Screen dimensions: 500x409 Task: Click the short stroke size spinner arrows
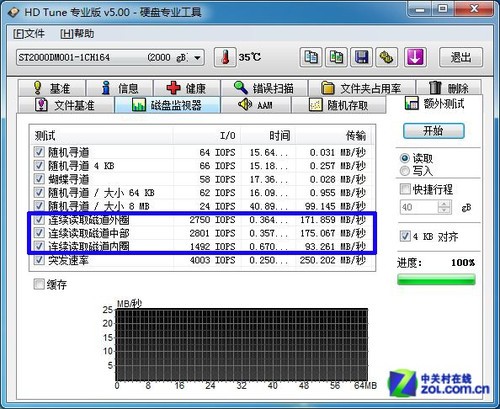pyautogui.click(x=444, y=207)
